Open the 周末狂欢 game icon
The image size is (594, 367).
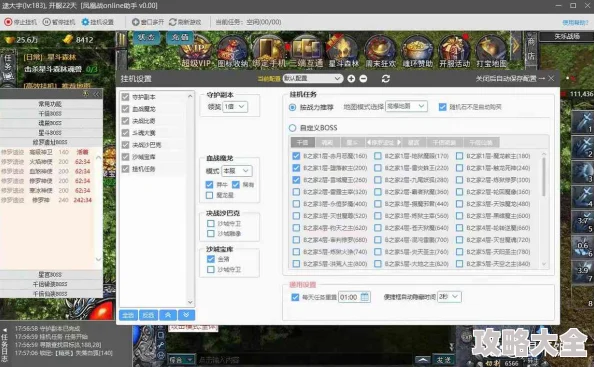(380, 51)
